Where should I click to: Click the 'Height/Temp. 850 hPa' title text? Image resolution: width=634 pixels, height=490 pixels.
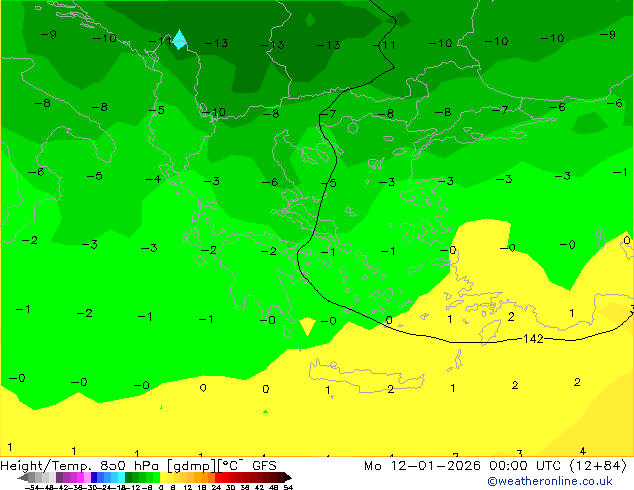coord(82,466)
